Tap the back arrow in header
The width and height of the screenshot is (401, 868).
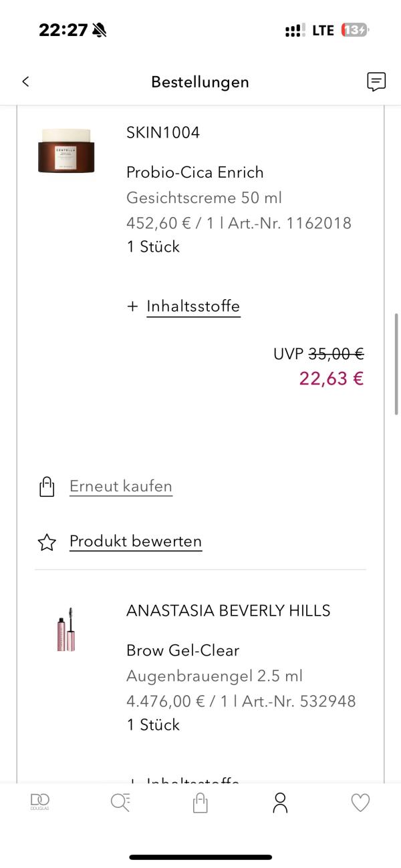[25, 81]
